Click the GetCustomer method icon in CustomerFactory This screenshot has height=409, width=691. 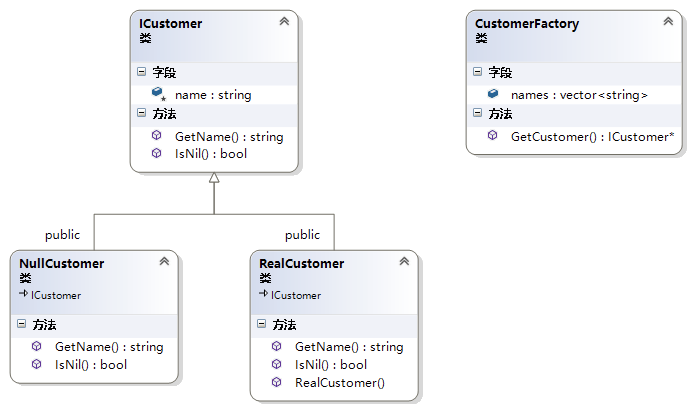(x=493, y=135)
